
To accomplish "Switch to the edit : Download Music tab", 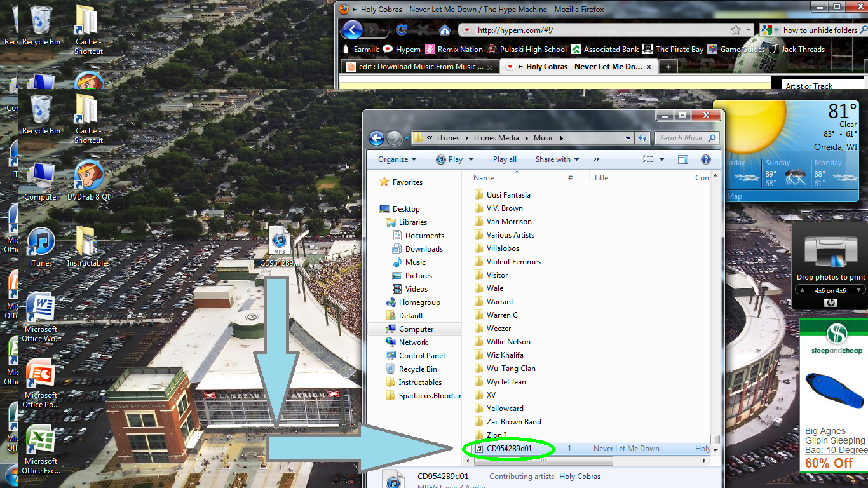I will click(419, 67).
